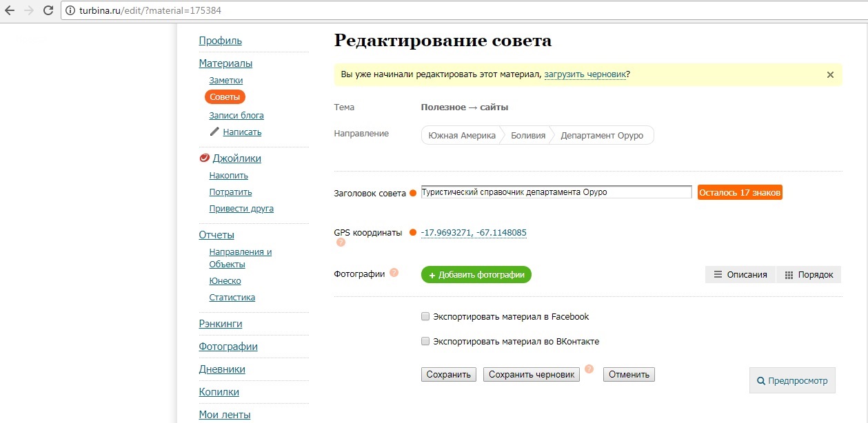Open the Советы section in sidebar
The width and height of the screenshot is (868, 423).
(225, 97)
